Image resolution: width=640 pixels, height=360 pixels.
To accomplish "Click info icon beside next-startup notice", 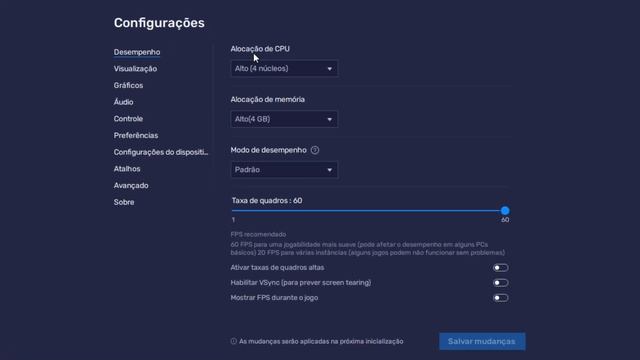I will coord(233,341).
